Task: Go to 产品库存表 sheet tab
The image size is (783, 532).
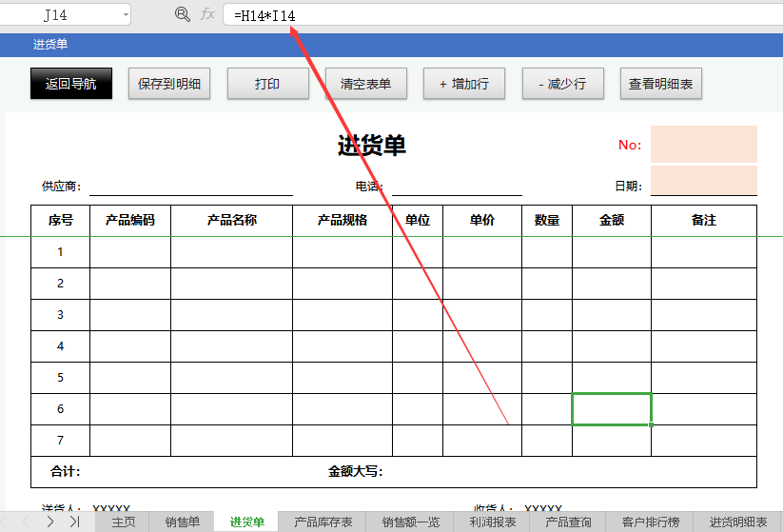Action: (x=323, y=522)
